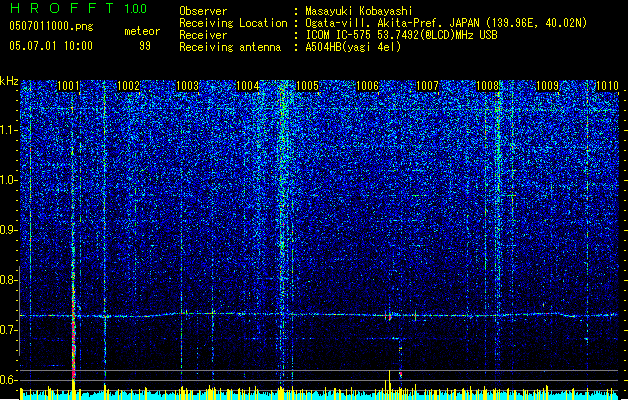Click the 1.1 frequency axis label

click(x=9, y=130)
